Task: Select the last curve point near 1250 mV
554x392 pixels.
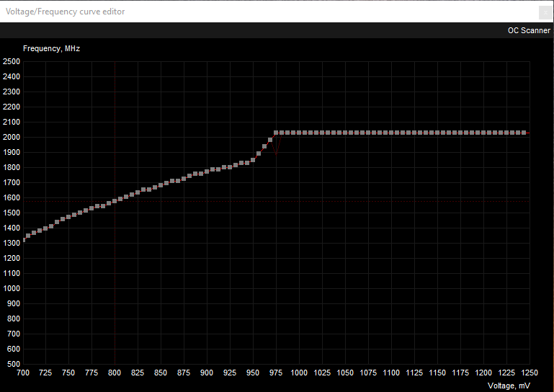Action: 524,133
